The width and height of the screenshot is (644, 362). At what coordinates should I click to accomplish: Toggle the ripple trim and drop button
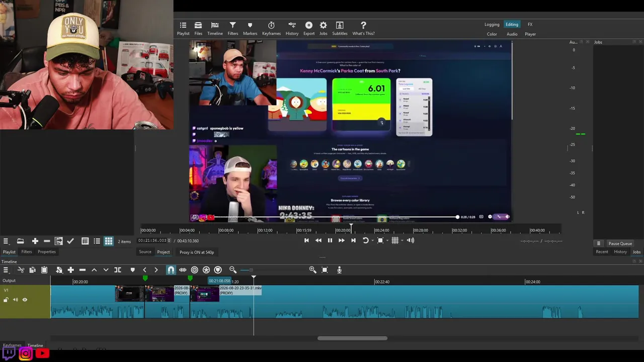point(194,270)
